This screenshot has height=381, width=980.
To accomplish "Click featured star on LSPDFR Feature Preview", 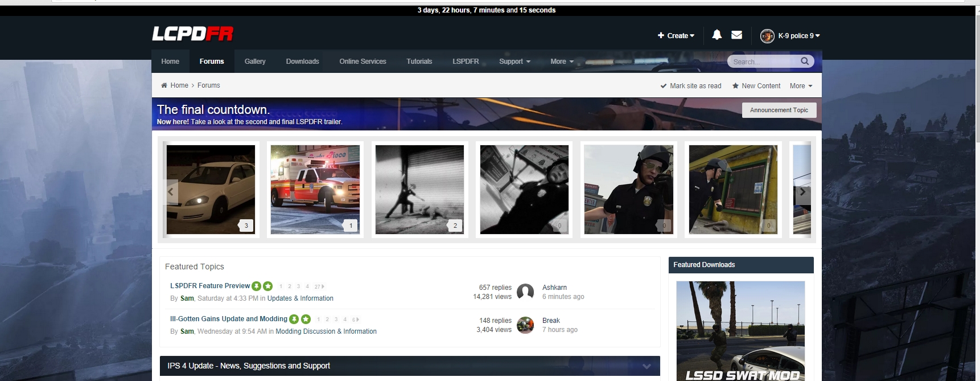I will tap(268, 286).
